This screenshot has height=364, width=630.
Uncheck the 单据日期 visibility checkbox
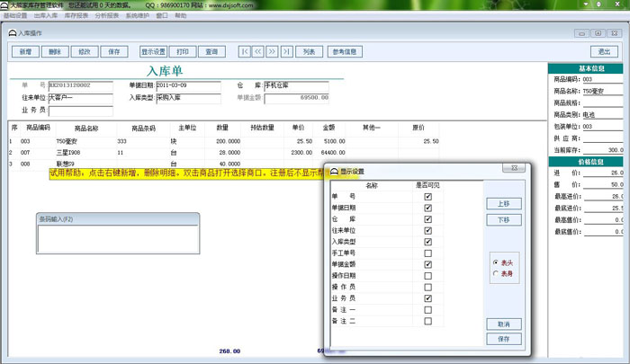point(428,207)
